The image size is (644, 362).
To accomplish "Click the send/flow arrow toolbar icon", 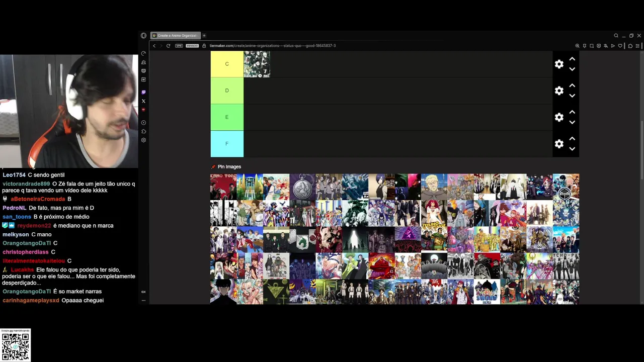I will 613,46.
